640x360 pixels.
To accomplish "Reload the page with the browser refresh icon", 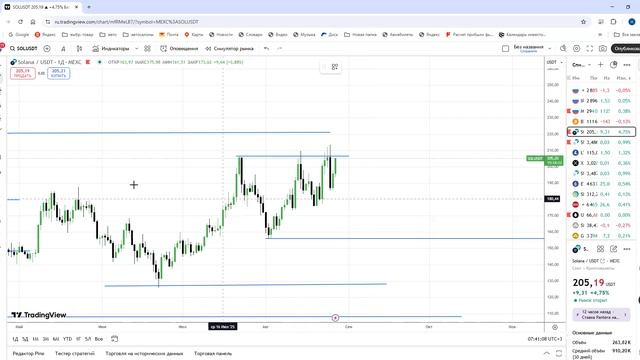I will 20,22.
